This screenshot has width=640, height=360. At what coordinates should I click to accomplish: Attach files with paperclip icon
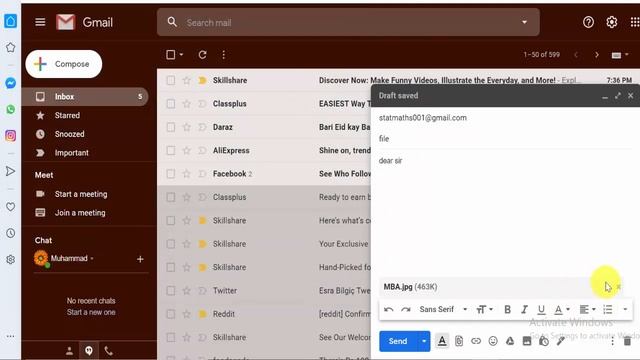(459, 341)
